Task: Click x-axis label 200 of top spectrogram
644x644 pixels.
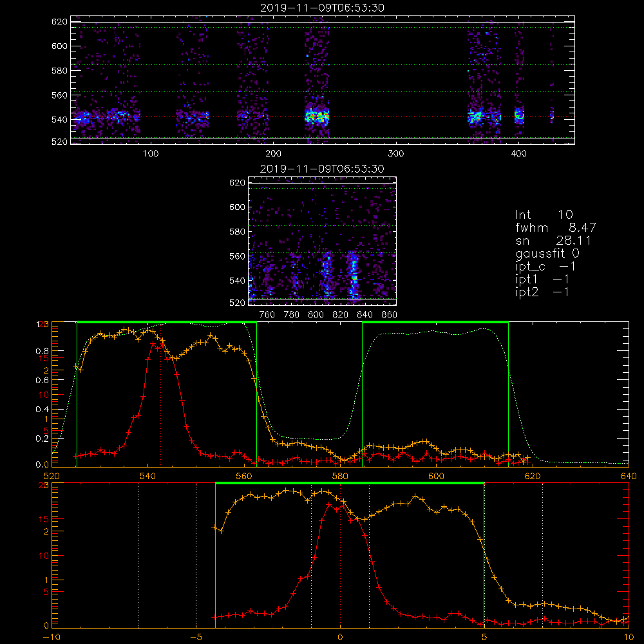Action: click(x=274, y=154)
